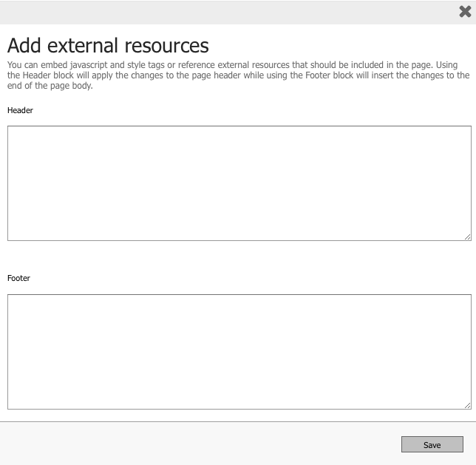Image resolution: width=476 pixels, height=465 pixels.
Task: Click the Header field label
Action: [20, 110]
